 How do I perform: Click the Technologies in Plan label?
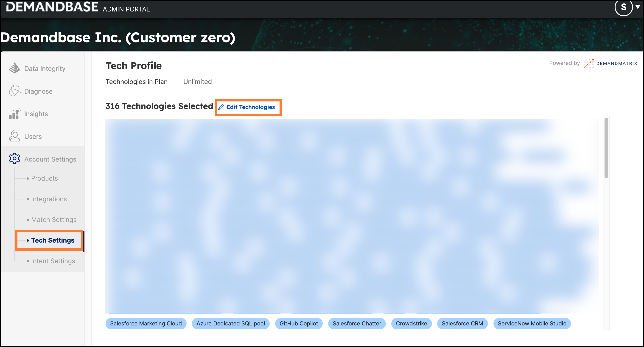136,82
